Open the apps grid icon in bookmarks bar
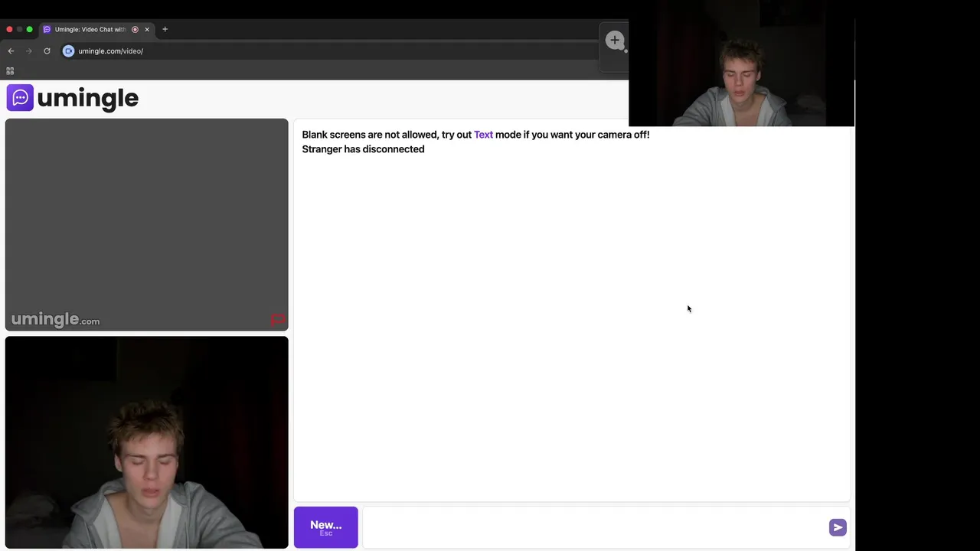This screenshot has height=551, width=980. (x=10, y=71)
